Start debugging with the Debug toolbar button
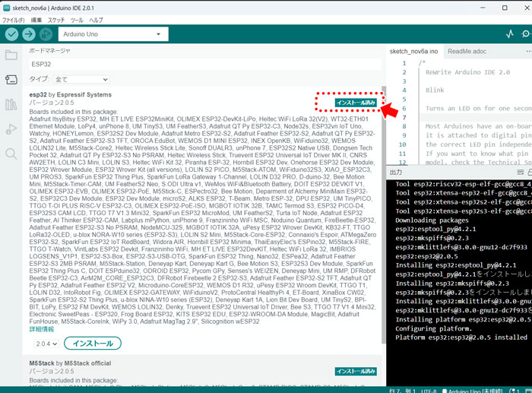 pyautogui.click(x=46, y=34)
